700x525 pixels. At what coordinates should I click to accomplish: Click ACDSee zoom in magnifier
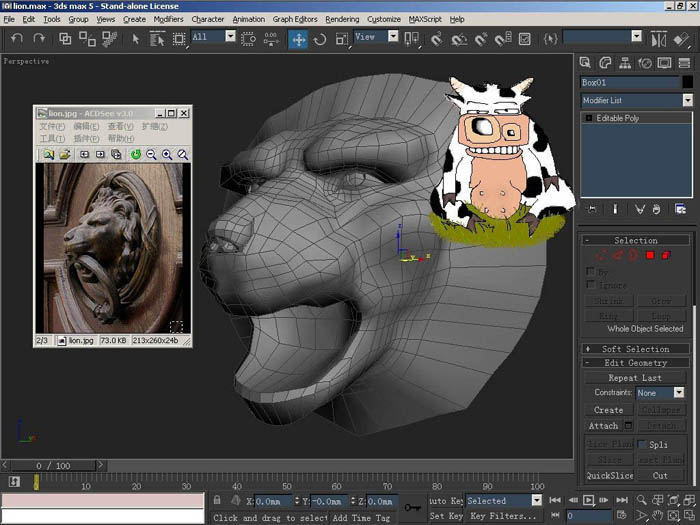tap(167, 154)
